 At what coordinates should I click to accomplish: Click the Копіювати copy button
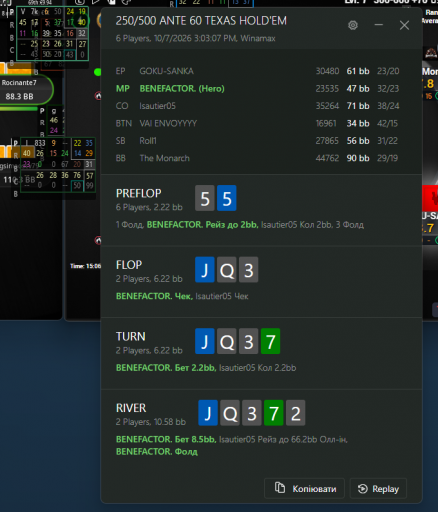(304, 488)
